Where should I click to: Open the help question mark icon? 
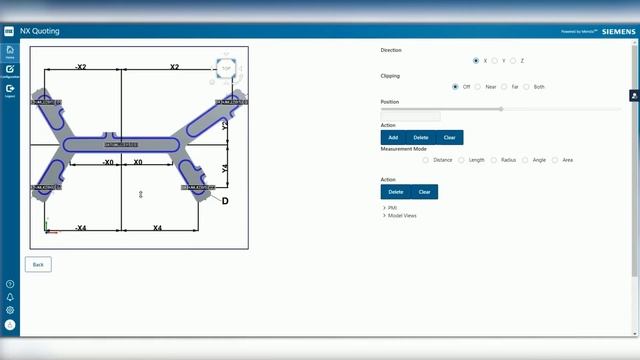(10, 284)
